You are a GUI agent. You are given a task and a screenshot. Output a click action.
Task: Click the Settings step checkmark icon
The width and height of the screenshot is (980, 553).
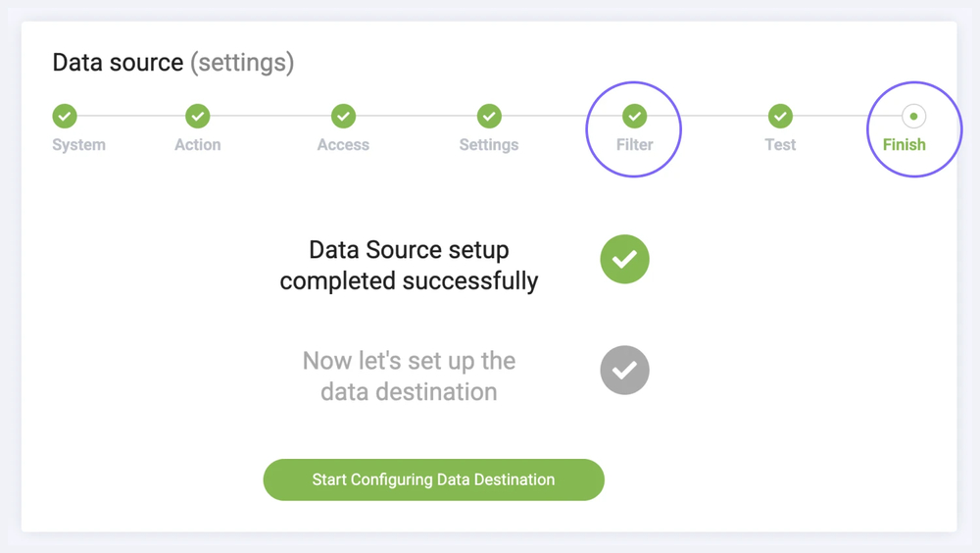489,116
